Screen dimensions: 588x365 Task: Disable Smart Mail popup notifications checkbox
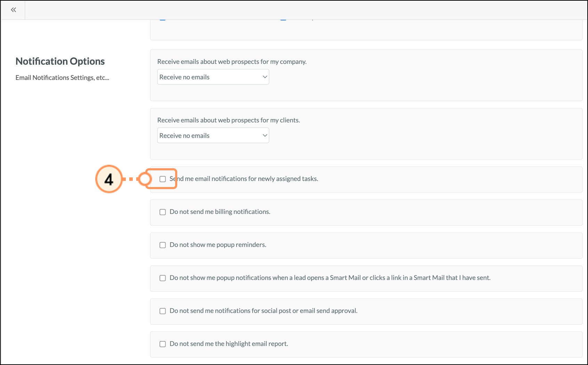coord(163,278)
